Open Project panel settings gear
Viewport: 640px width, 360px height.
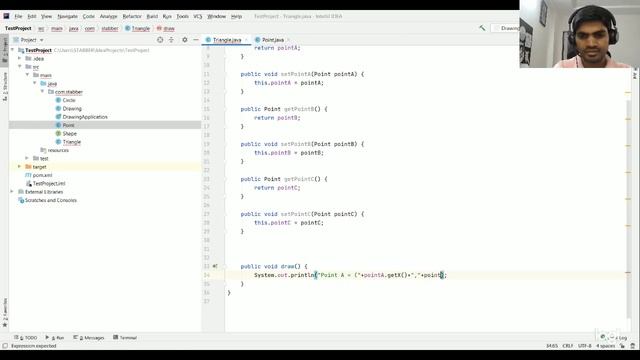coord(184,40)
